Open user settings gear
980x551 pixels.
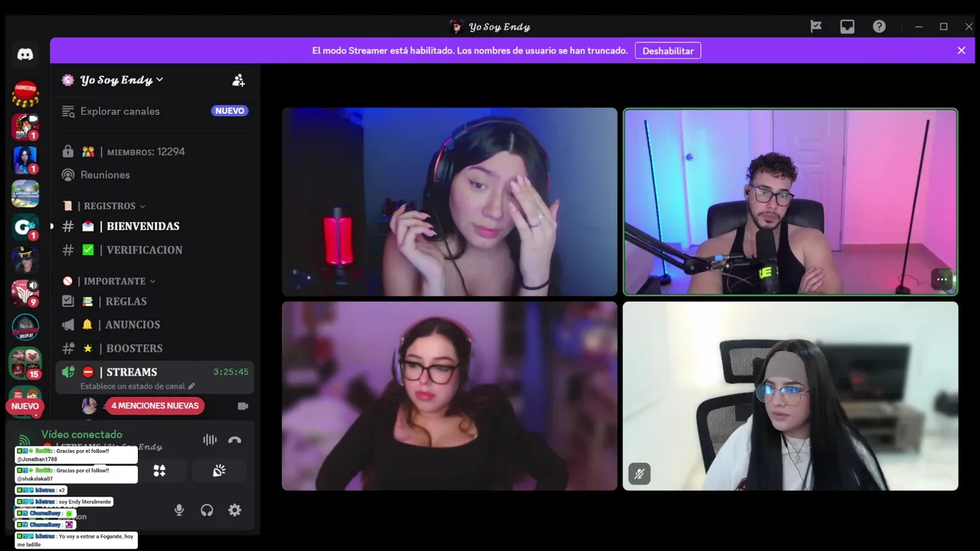tap(235, 510)
